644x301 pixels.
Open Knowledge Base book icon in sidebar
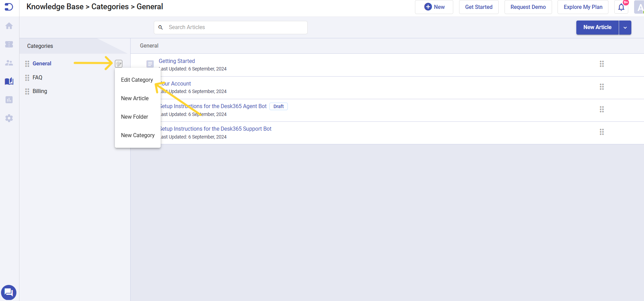(9, 81)
